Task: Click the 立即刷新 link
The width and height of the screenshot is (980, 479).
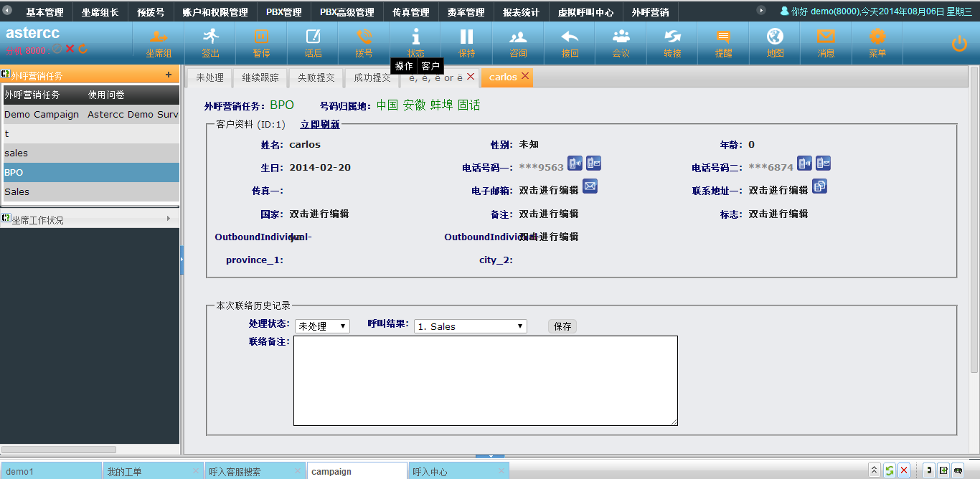Action: [x=320, y=124]
